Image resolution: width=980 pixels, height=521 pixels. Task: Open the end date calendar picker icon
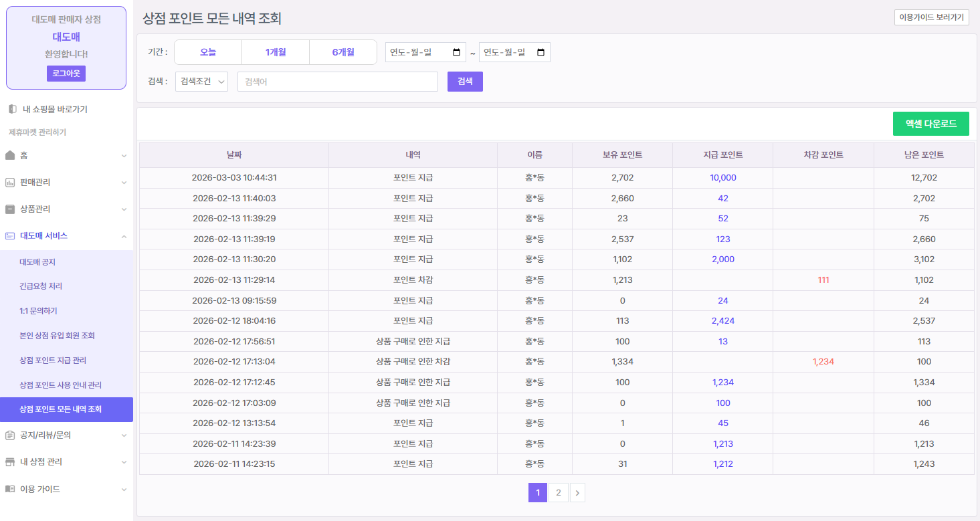(541, 52)
